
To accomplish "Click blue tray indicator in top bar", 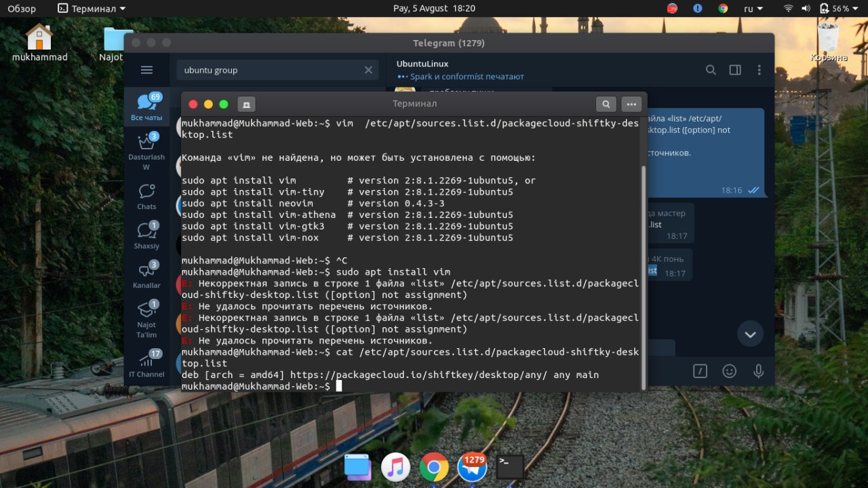I will pyautogui.click(x=698, y=9).
